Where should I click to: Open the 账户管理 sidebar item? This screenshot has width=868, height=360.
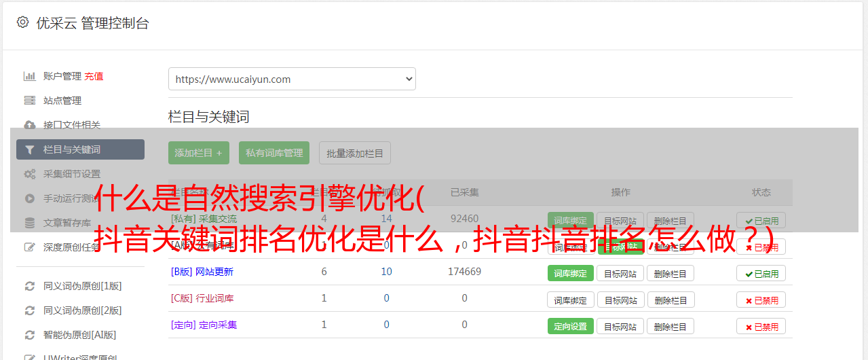(x=62, y=76)
